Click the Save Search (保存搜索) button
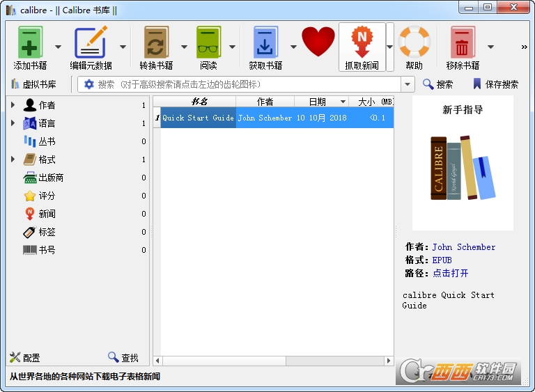 (496, 84)
